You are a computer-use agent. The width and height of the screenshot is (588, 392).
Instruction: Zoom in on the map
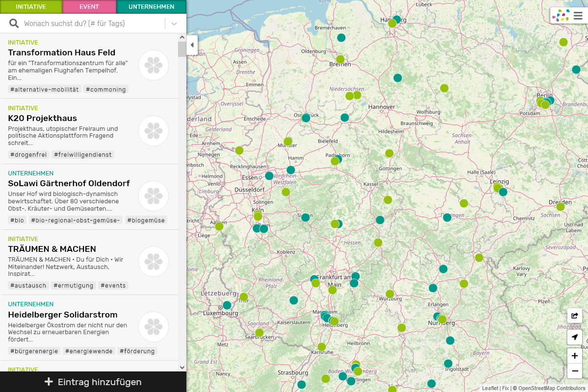[574, 356]
